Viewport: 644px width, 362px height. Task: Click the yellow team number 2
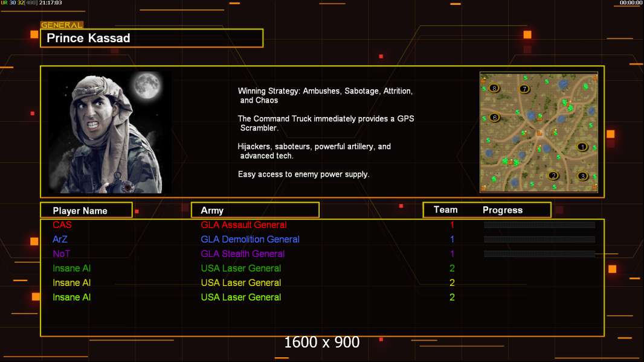(452, 283)
